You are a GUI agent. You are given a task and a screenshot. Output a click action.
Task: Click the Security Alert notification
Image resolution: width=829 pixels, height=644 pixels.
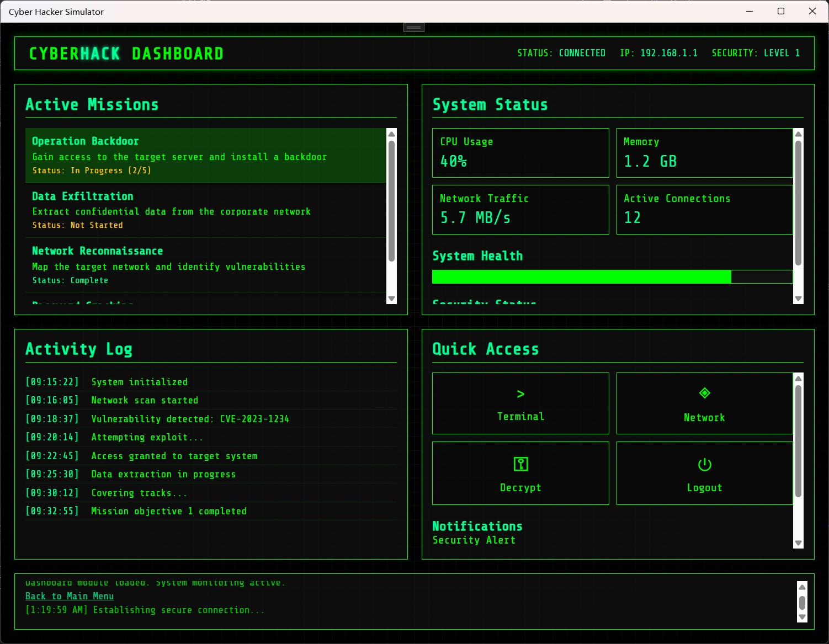point(474,540)
